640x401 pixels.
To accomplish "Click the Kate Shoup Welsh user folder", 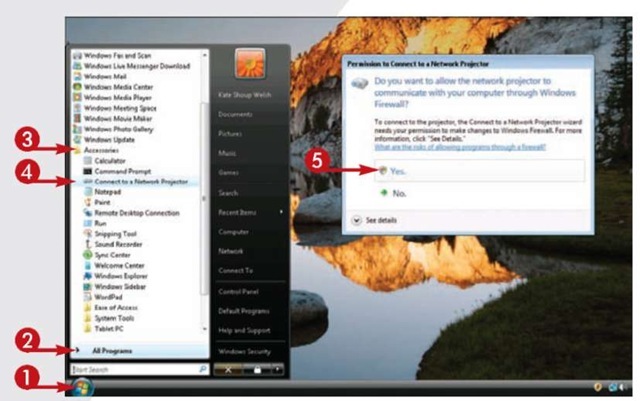I will (244, 95).
